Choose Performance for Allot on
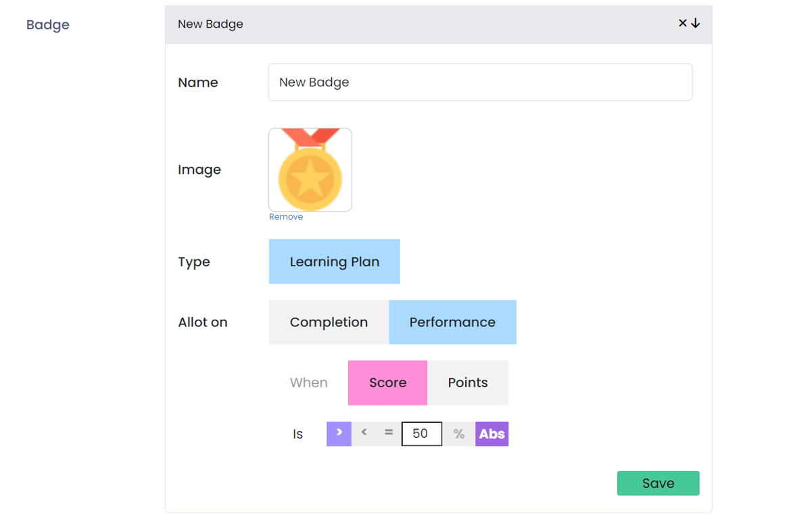Viewport: 812px width, 519px height. (x=452, y=322)
